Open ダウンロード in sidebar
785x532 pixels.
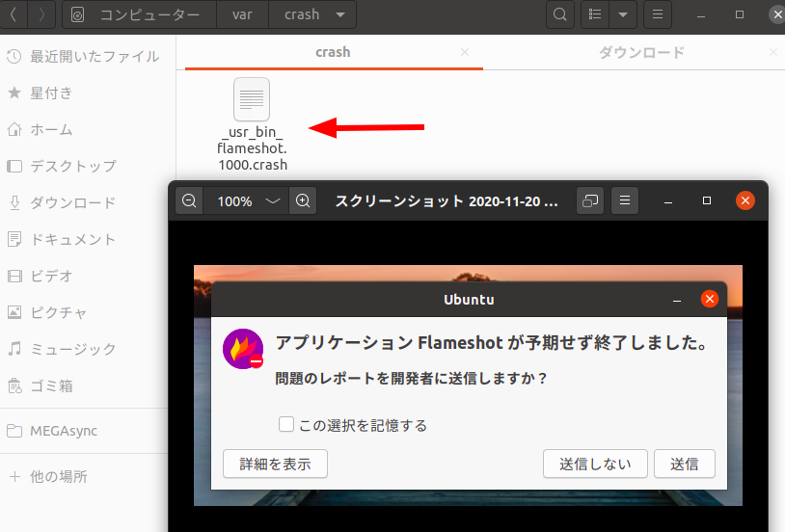click(x=84, y=202)
